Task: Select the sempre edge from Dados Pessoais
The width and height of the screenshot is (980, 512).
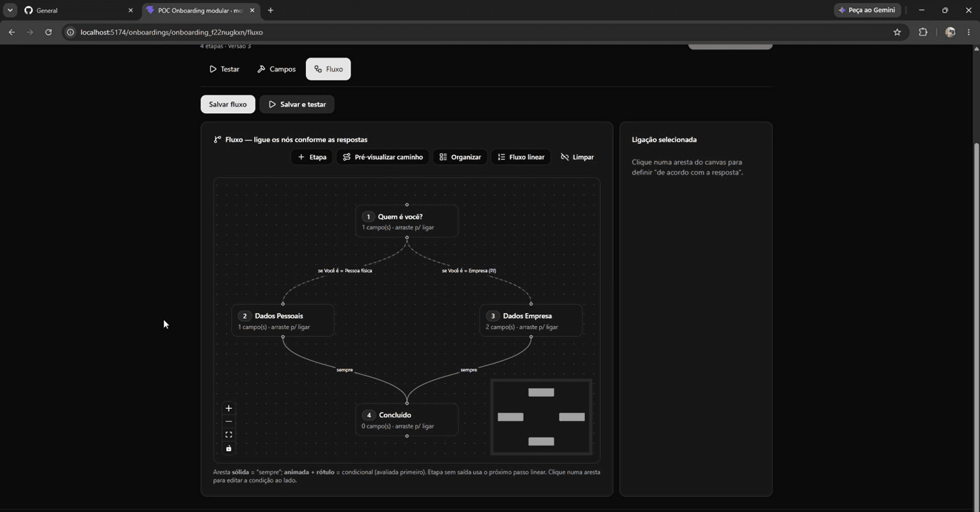Action: (x=345, y=370)
